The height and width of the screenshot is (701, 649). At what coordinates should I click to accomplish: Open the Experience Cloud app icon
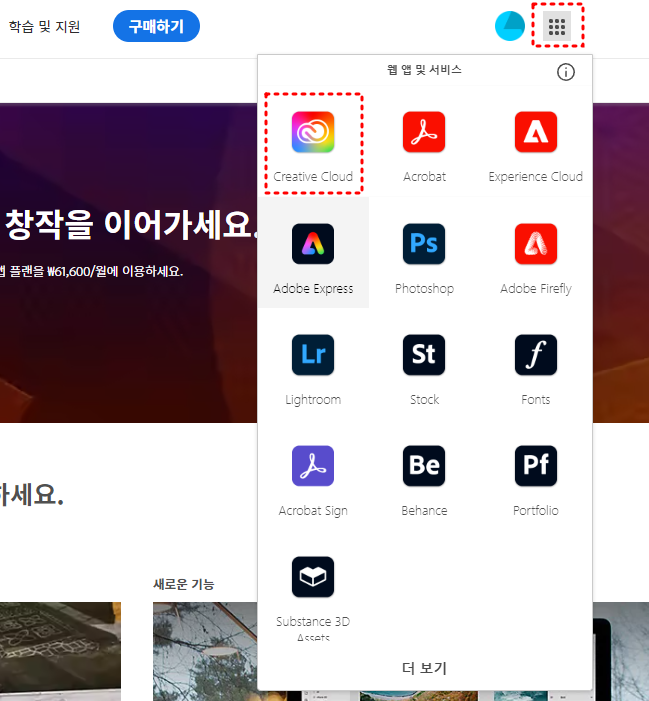tap(535, 132)
